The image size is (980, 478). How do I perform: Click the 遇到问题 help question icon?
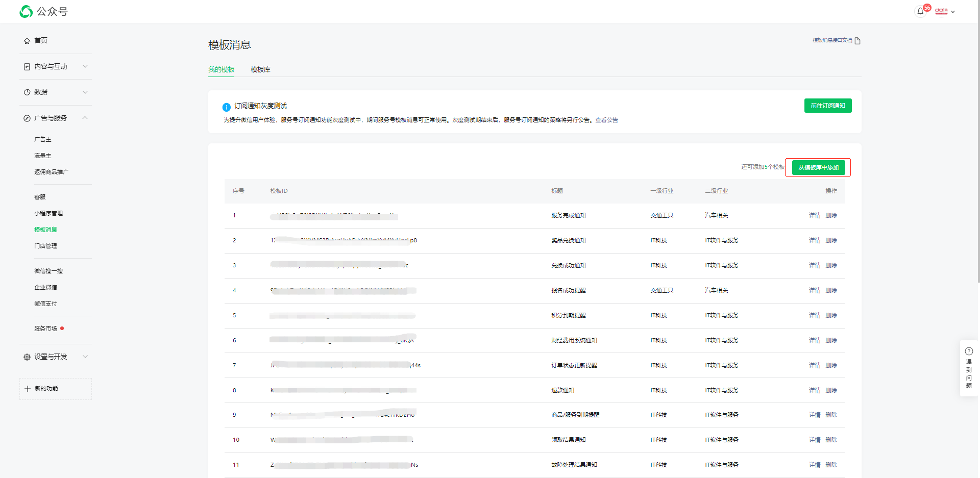[969, 351]
